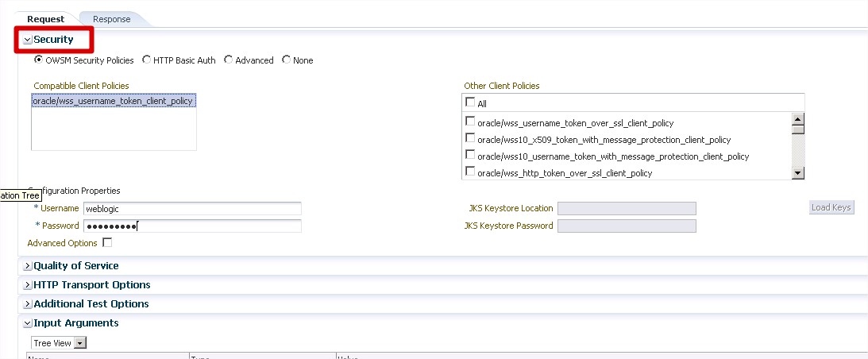Screen dimensions: 868x359
Task: Open the Tree View dropdown
Action: (x=79, y=343)
